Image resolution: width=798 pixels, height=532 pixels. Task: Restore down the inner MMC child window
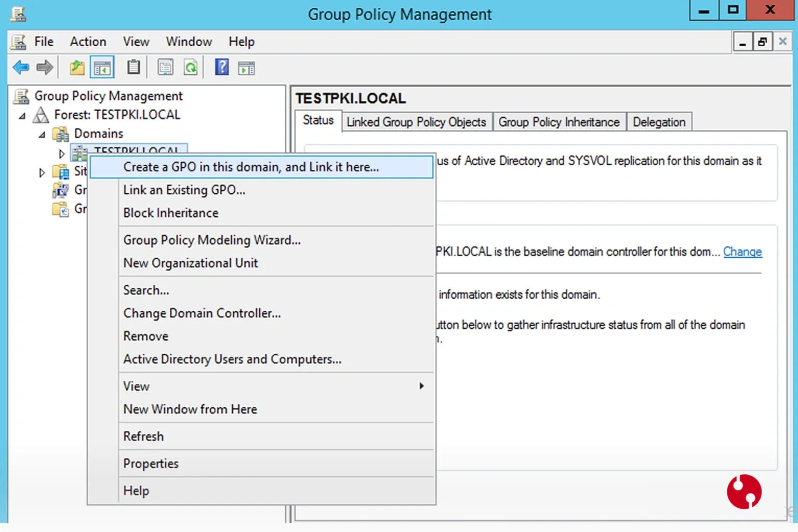(x=762, y=42)
